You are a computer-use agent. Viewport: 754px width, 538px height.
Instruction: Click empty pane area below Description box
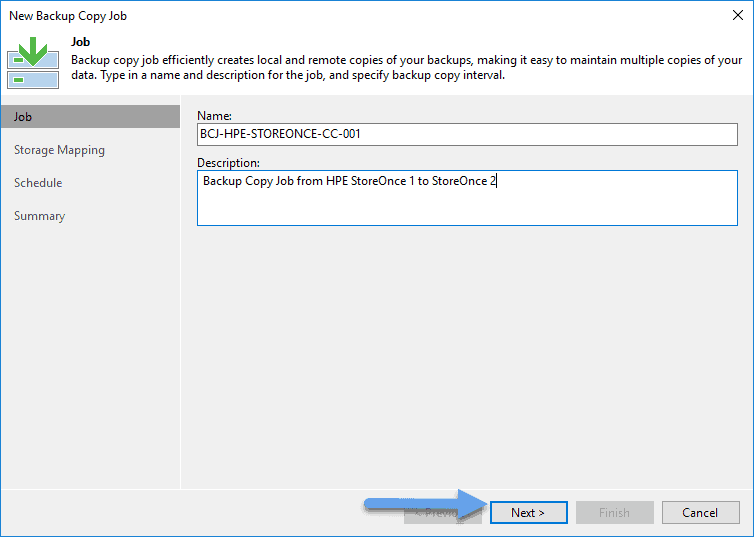[467, 356]
